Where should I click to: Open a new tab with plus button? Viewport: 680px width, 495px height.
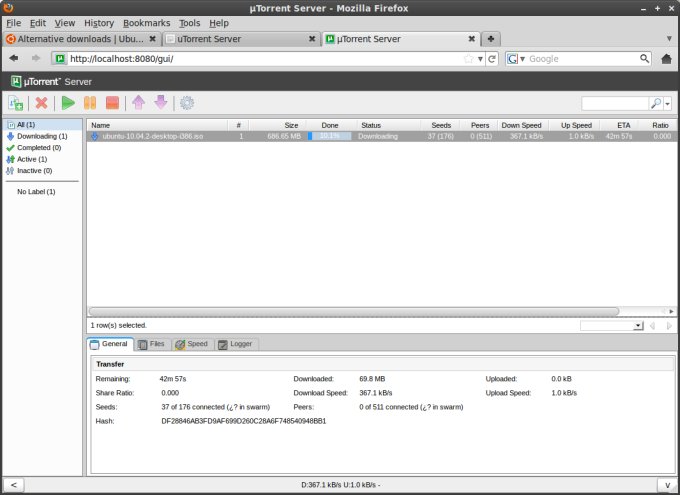pyautogui.click(x=491, y=39)
